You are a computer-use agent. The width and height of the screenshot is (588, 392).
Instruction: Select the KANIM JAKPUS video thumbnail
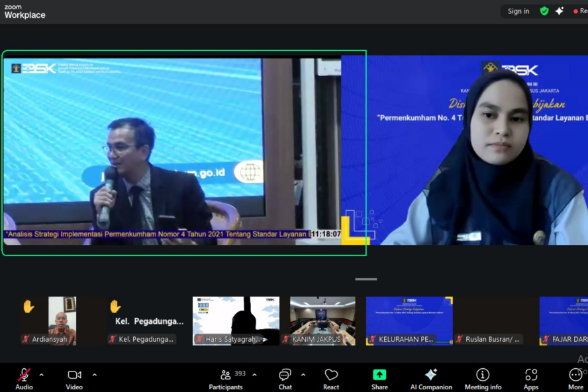322,320
